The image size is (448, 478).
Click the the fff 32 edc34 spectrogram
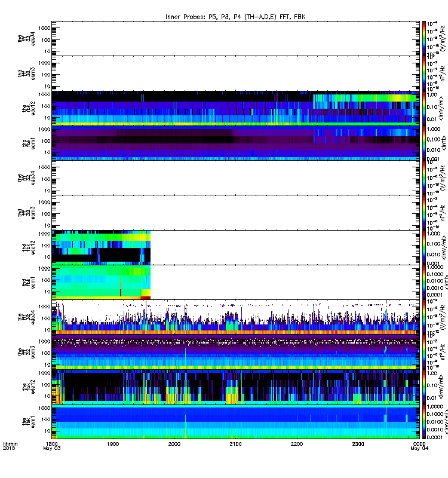coord(235,317)
